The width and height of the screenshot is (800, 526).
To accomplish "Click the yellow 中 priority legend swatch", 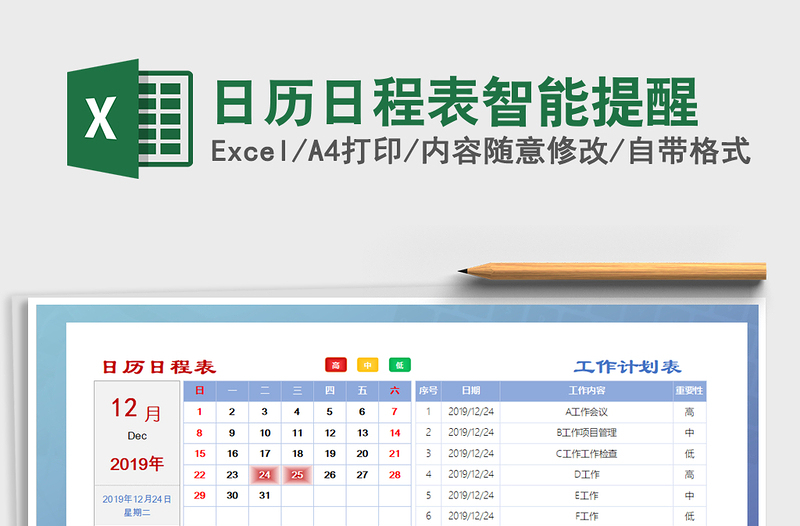I will 367,365.
